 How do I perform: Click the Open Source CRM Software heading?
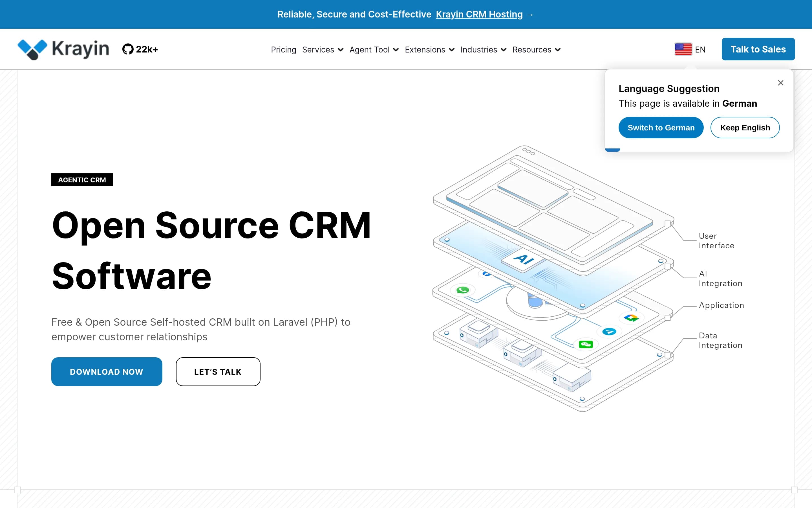(x=211, y=250)
